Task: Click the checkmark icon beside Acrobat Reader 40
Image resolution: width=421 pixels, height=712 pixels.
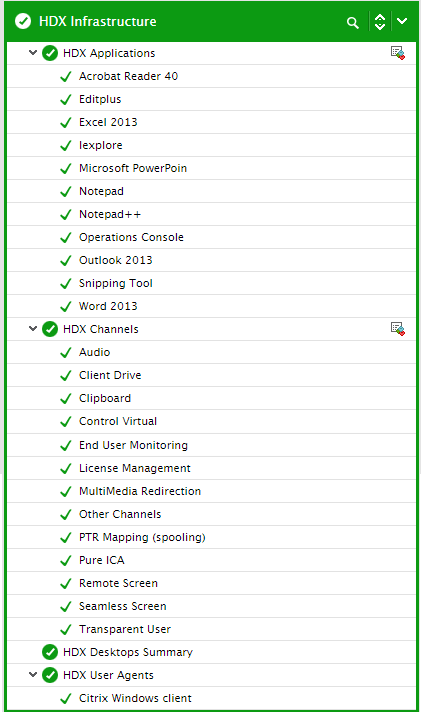Action: (66, 76)
